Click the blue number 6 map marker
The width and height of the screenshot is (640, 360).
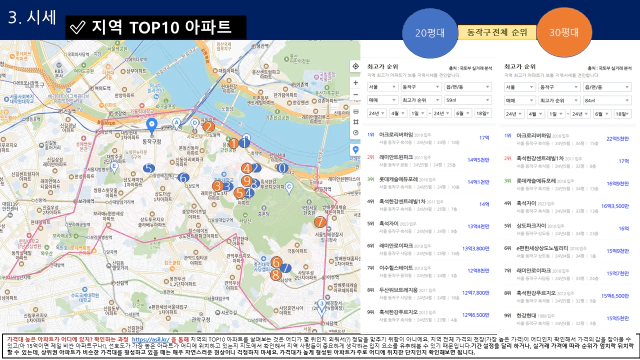tap(183, 178)
